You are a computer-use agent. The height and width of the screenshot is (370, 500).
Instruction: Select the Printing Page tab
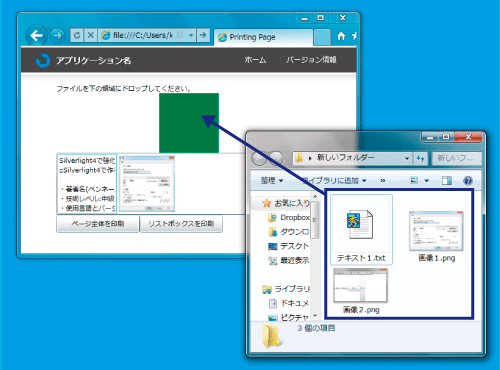pyautogui.click(x=263, y=37)
